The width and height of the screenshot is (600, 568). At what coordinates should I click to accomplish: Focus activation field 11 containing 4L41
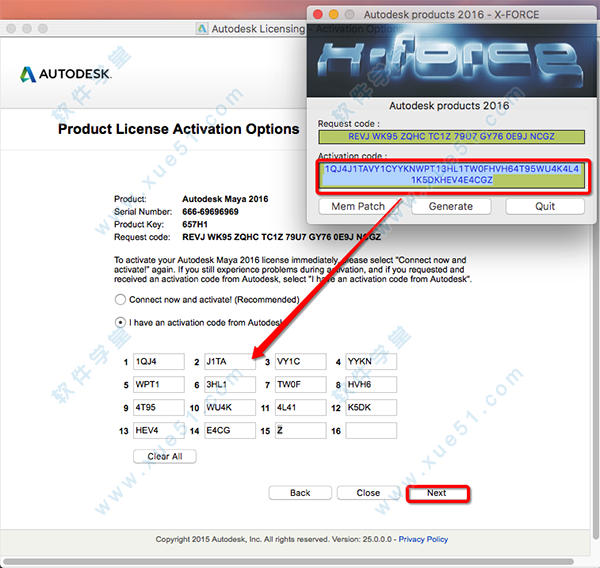tap(301, 408)
